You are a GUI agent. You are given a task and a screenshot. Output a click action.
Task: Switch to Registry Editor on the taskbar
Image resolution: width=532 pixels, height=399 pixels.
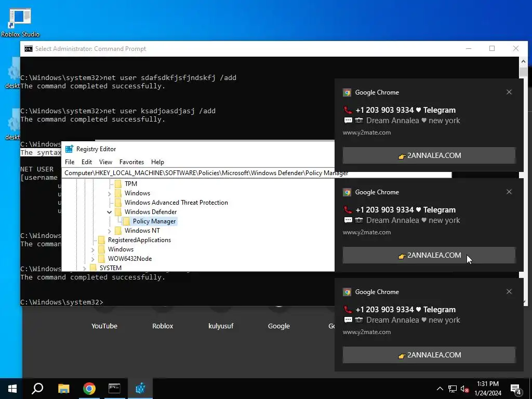[140, 389]
